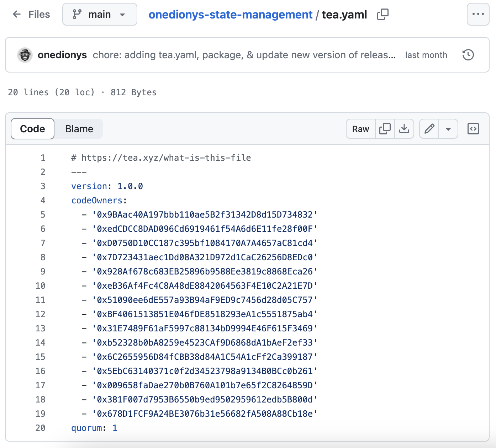Click line number 4 for codeOwners
This screenshot has width=496, height=448.
tap(43, 200)
